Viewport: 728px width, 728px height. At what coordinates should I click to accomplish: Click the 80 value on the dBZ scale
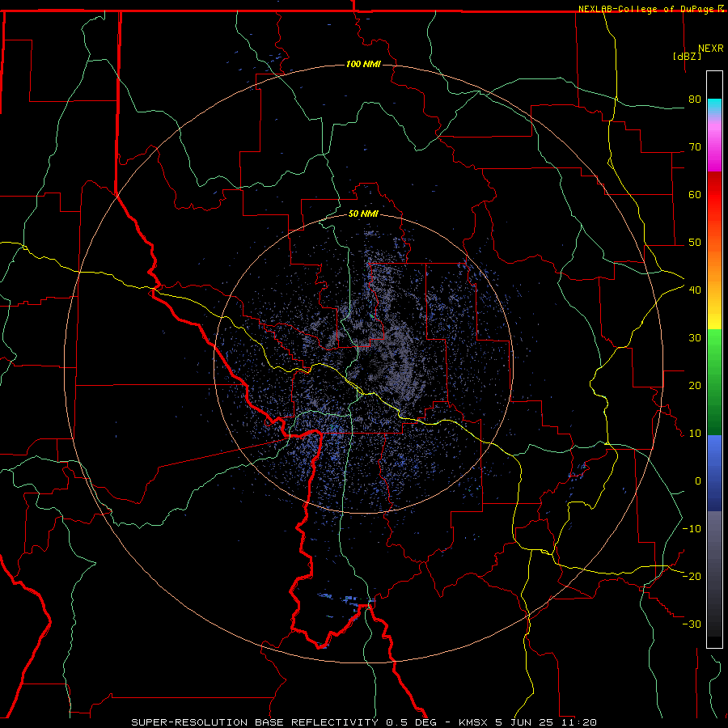point(695,99)
